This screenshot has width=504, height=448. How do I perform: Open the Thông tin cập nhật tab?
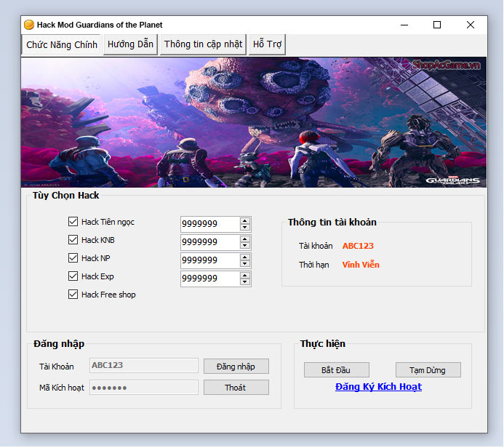coord(203,44)
